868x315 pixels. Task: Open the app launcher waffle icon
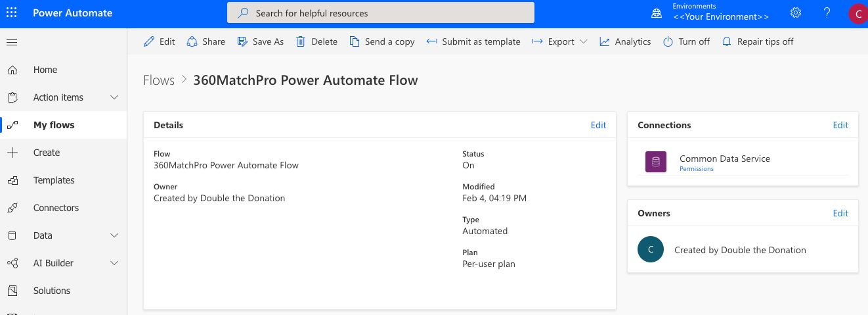12,12
